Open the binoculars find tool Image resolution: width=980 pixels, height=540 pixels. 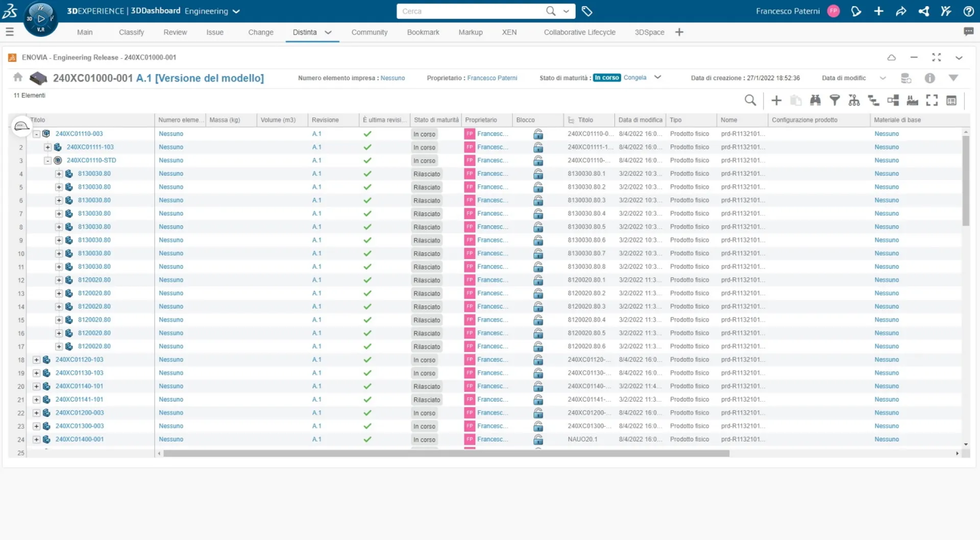pos(815,101)
